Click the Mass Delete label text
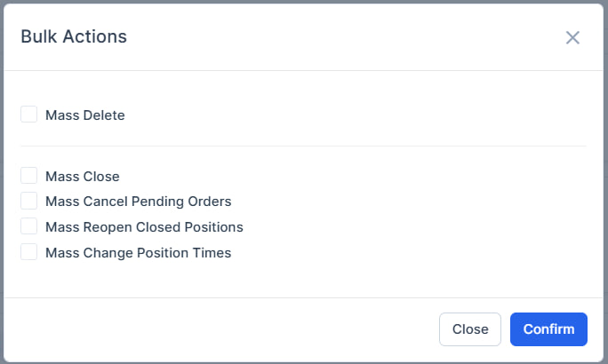This screenshot has width=608, height=364. pyautogui.click(x=85, y=115)
